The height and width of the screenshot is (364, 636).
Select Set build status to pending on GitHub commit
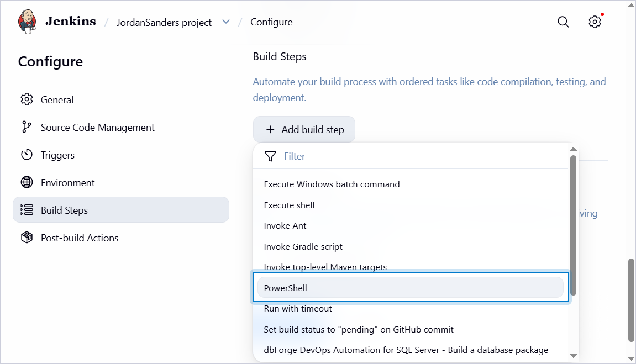[411, 330]
